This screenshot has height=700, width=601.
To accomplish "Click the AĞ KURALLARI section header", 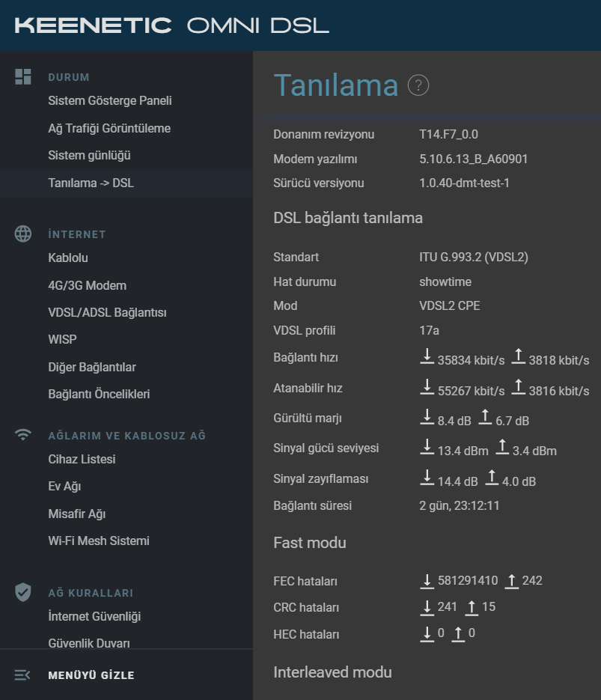I will 91,593.
